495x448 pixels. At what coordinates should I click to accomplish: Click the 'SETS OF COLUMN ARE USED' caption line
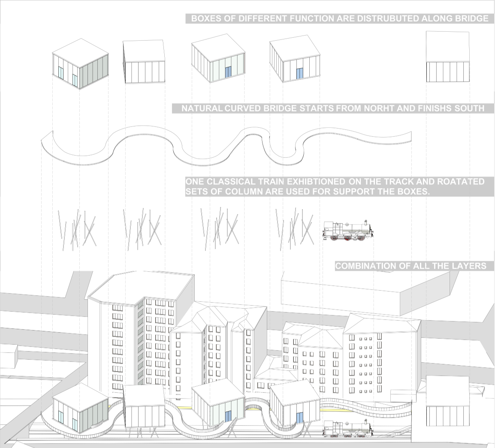[308, 192]
